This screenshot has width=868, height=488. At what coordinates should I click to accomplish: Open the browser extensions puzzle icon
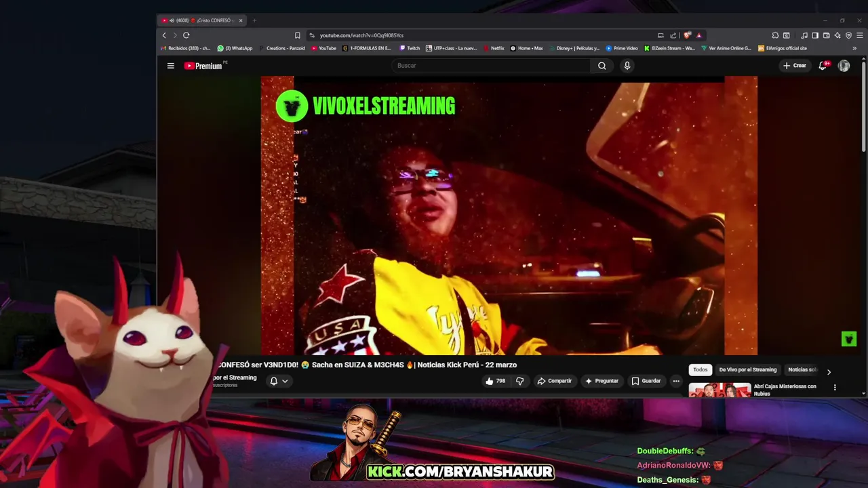coord(775,35)
